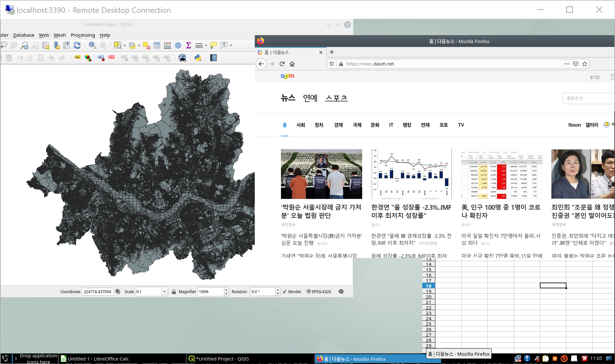Select the Identify Features tool

[x=92, y=45]
